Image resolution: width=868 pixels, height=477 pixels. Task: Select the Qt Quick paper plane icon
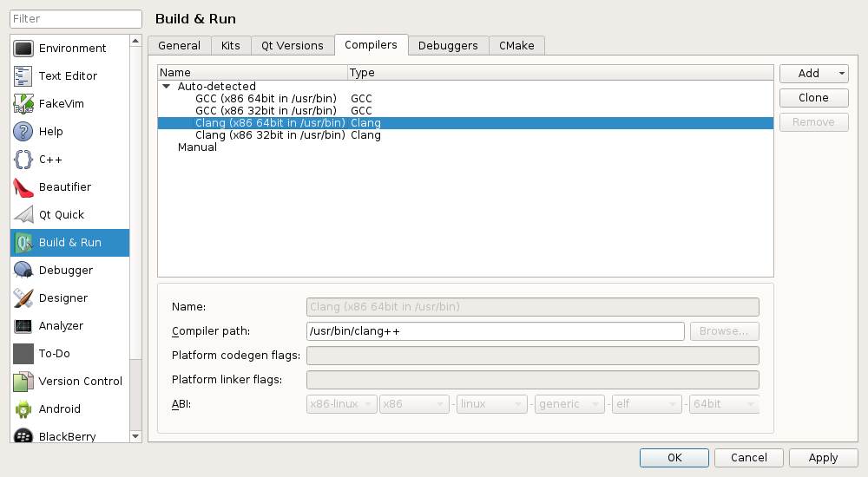[x=23, y=215]
